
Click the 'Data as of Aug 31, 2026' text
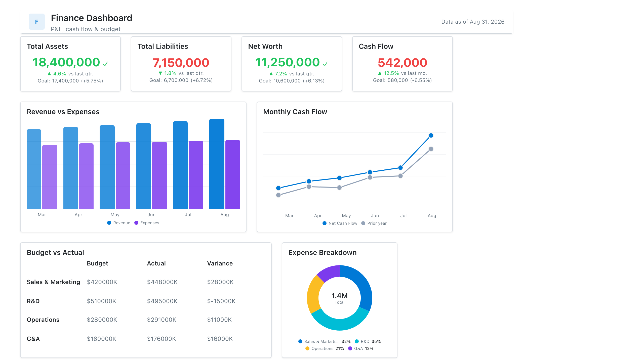point(473,22)
